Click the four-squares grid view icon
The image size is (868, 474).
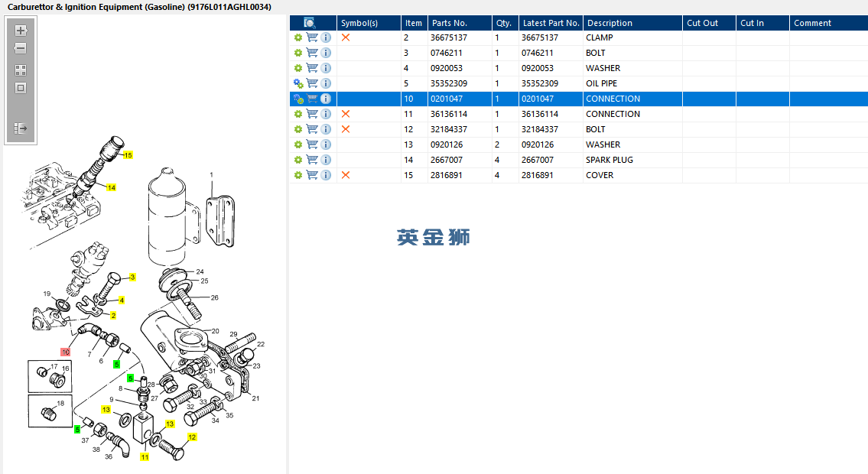[x=21, y=70]
